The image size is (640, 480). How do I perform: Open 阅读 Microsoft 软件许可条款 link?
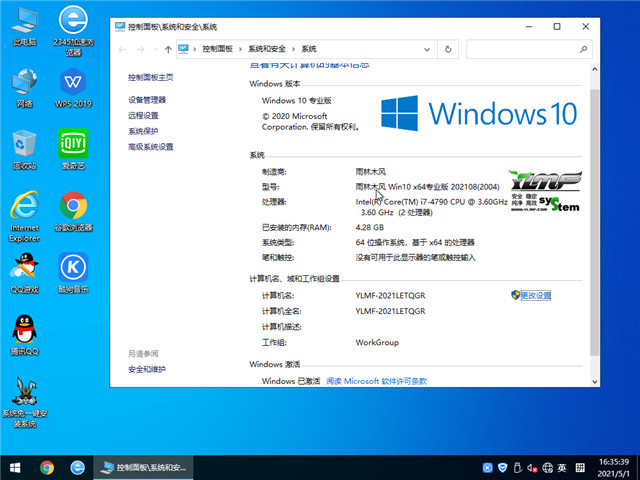click(376, 381)
